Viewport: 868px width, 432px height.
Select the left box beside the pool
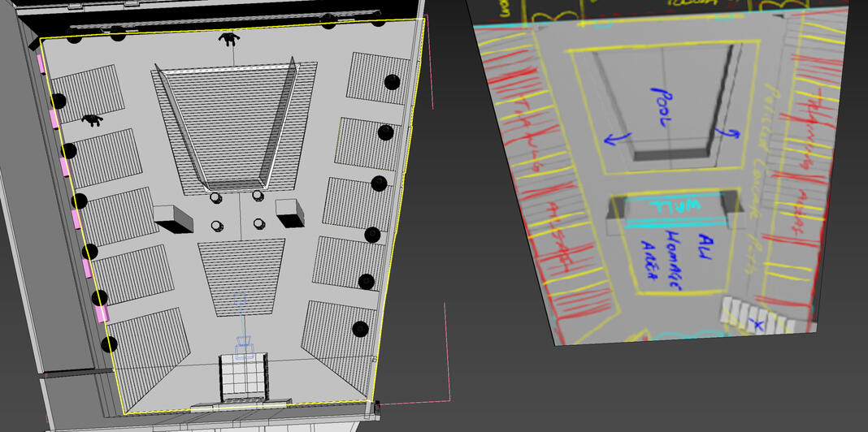[x=172, y=218]
